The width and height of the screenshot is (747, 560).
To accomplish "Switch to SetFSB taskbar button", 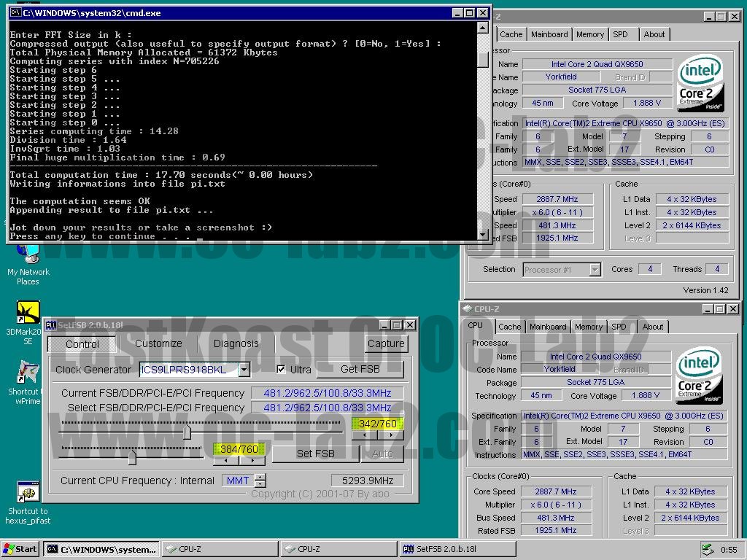I will 458,549.
